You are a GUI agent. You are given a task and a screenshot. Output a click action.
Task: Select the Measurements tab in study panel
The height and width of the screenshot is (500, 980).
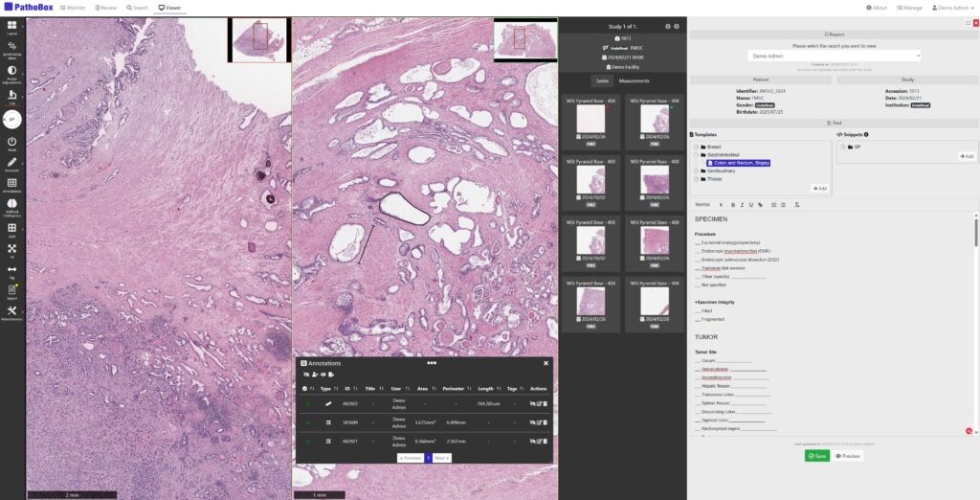pos(634,80)
